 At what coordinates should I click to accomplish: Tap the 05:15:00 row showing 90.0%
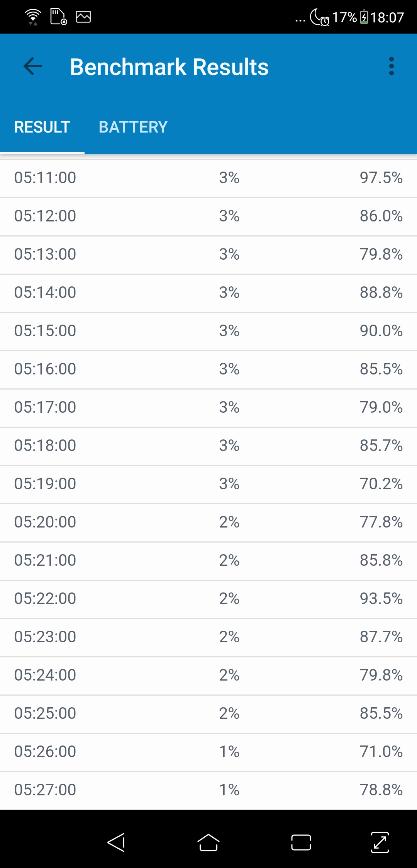(208, 331)
